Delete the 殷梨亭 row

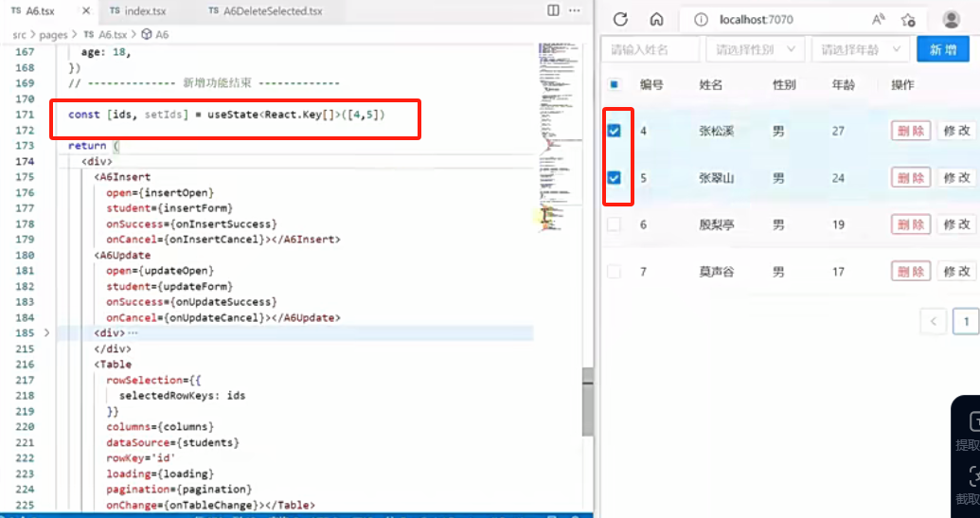point(911,224)
